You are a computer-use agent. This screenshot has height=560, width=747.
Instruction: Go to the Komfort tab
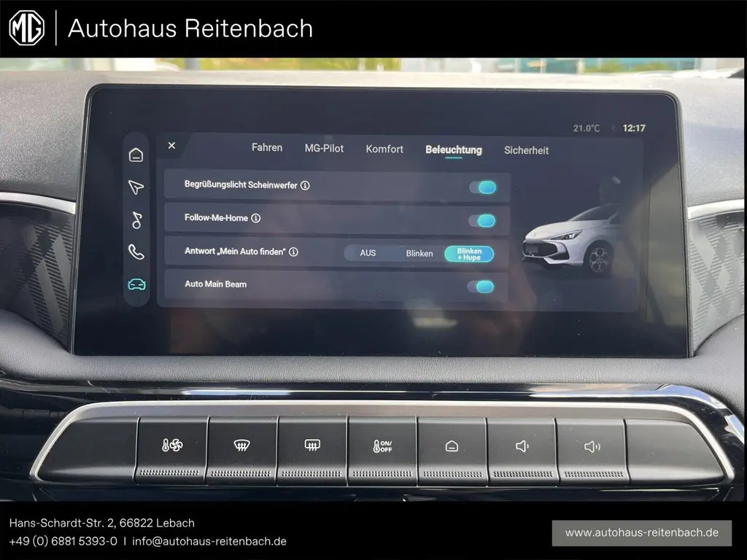(384, 149)
